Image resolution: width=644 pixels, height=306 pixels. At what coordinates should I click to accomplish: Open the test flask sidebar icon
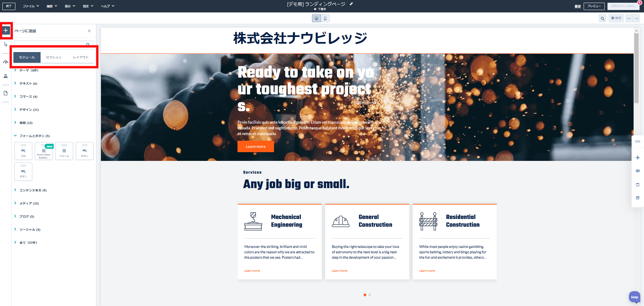coord(6,76)
